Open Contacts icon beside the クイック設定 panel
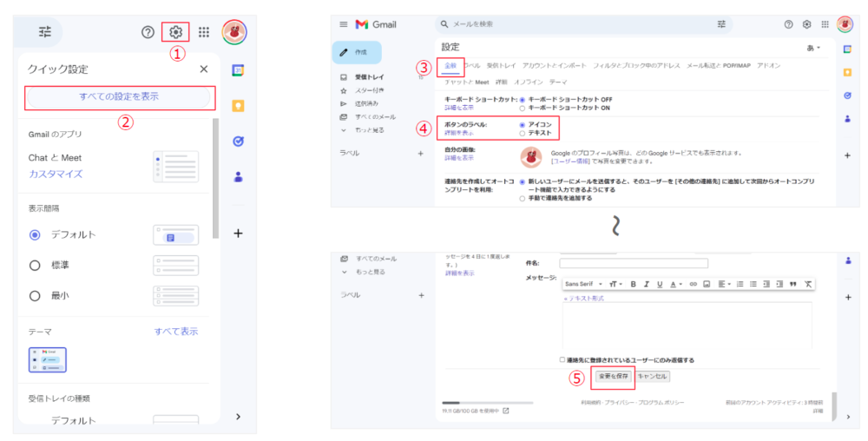The image size is (868, 441). [238, 177]
